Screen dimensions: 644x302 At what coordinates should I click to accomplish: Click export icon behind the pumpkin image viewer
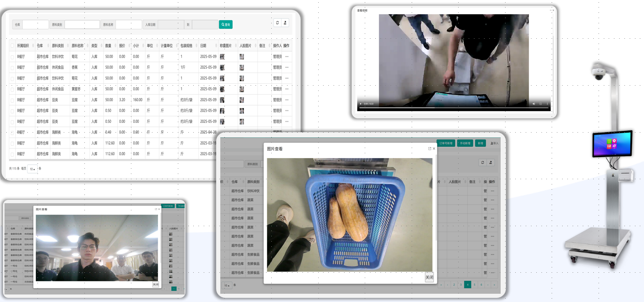click(491, 162)
